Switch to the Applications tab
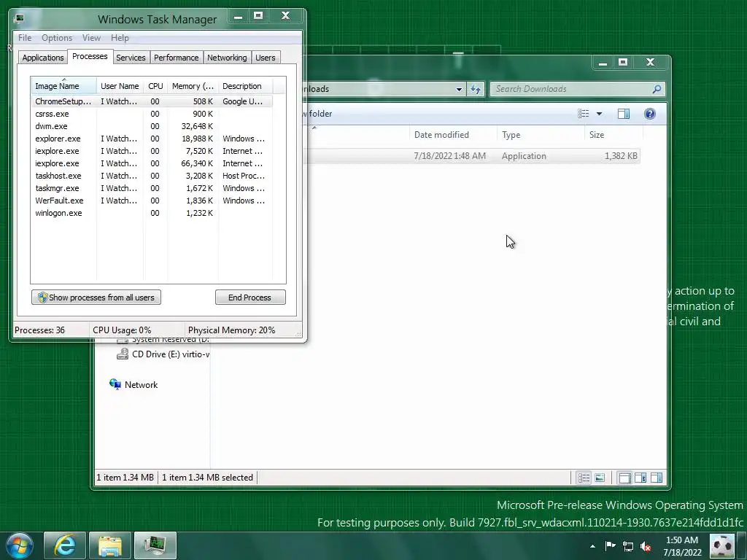Image resolution: width=747 pixels, height=560 pixels. [x=43, y=58]
